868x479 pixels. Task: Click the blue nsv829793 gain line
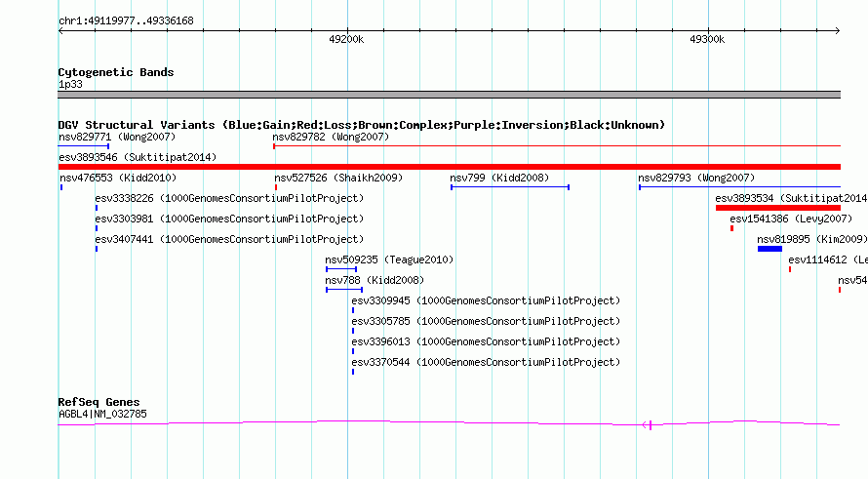(x=739, y=187)
